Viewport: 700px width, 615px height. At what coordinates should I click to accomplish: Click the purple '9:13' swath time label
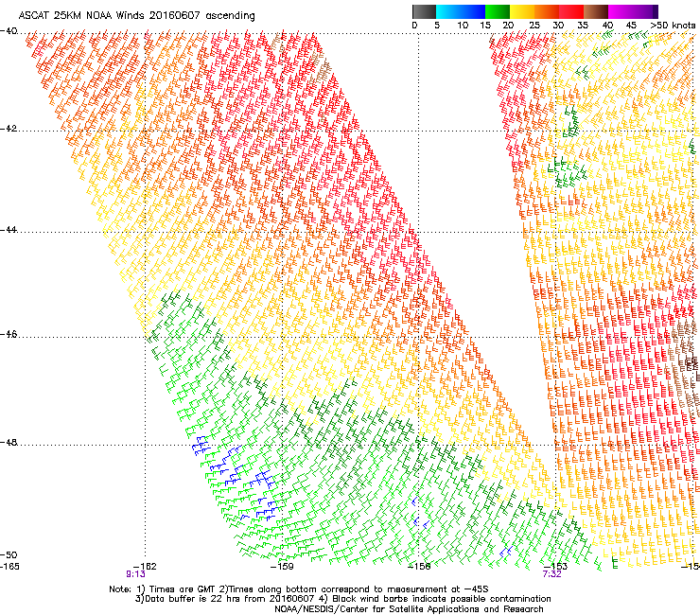[135, 574]
